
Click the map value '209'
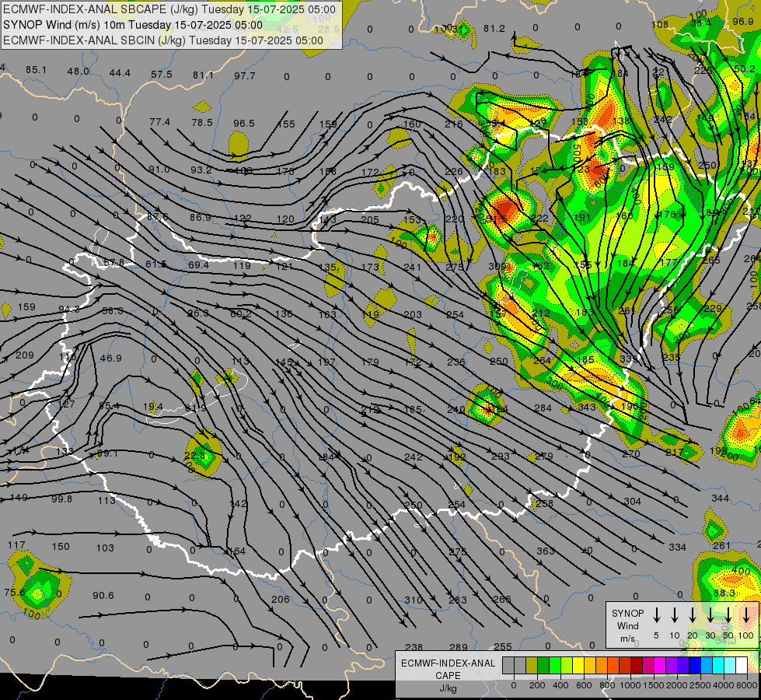tap(25, 355)
